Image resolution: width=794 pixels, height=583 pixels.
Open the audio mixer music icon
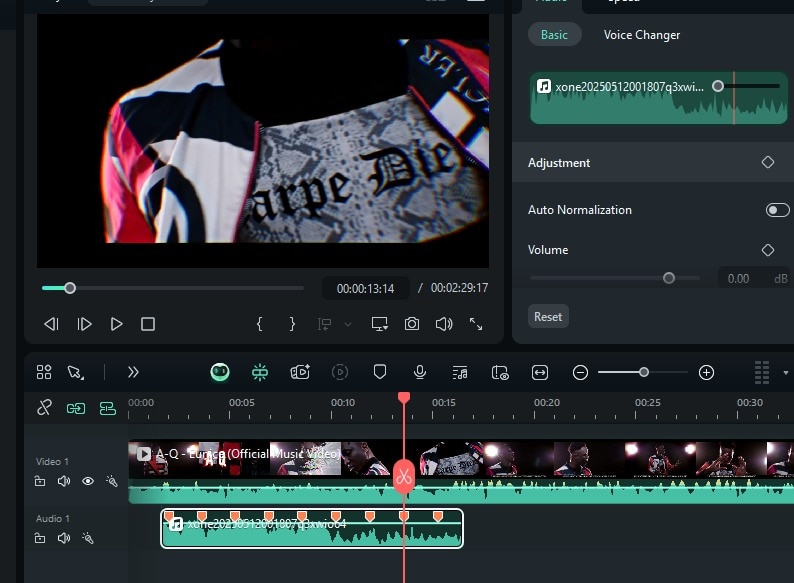point(460,373)
